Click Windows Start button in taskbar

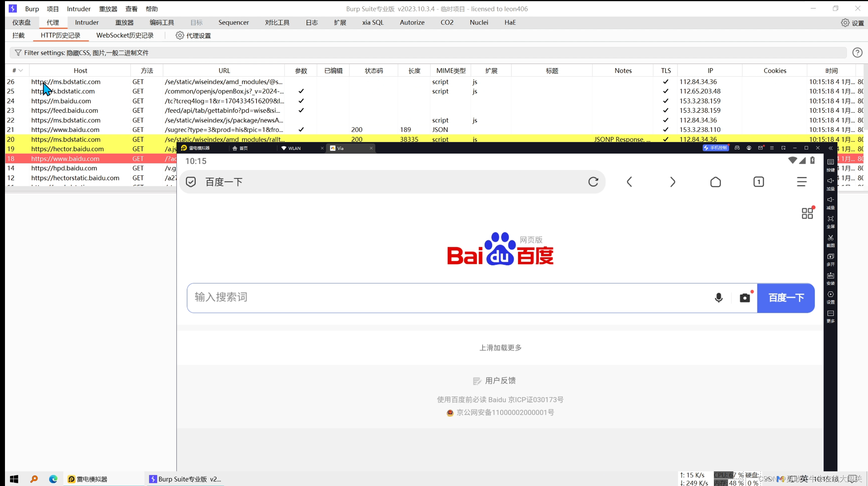click(x=14, y=479)
